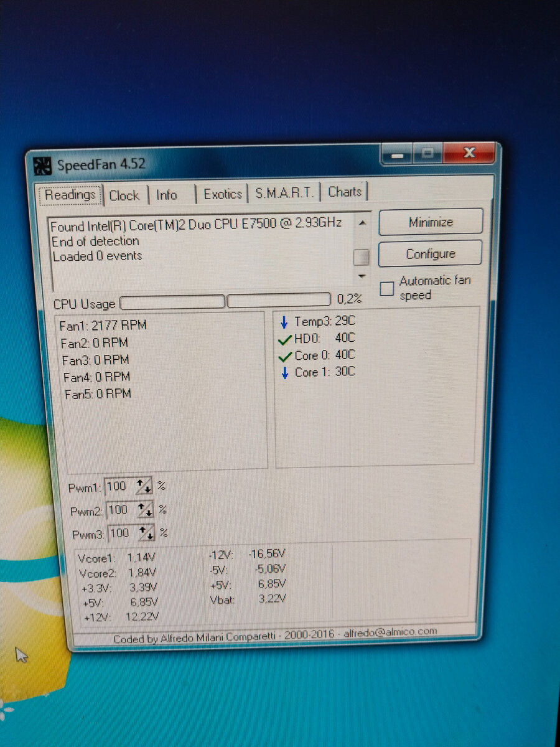The width and height of the screenshot is (560, 747).
Task: Switch to the Clock tab
Action: click(124, 195)
